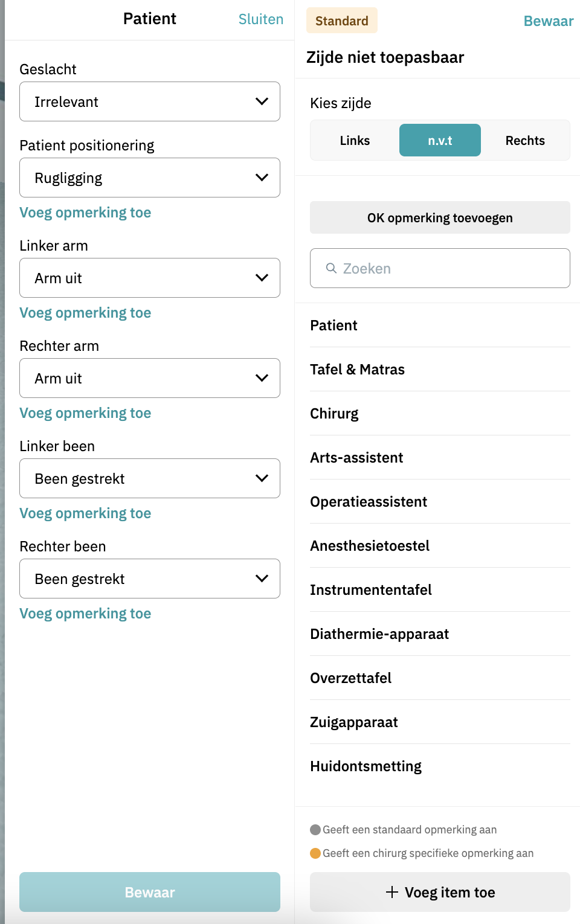Screen dimensions: 580x924
Task: Open the Linker arm dropdown
Action: pos(150,278)
